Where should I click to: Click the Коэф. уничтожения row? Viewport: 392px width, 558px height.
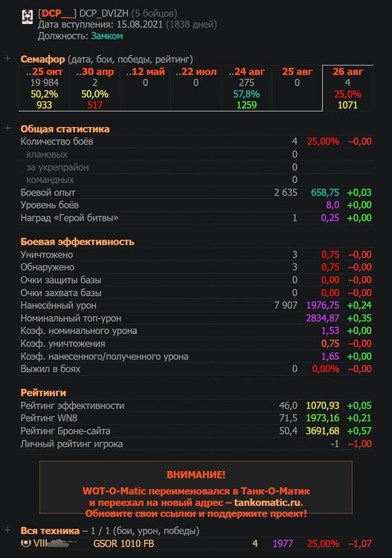[196, 344]
